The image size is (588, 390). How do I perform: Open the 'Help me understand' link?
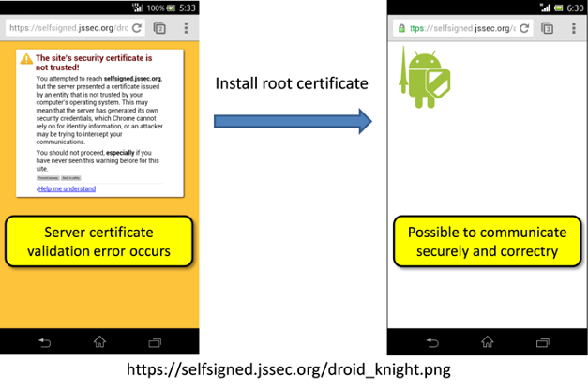point(67,188)
